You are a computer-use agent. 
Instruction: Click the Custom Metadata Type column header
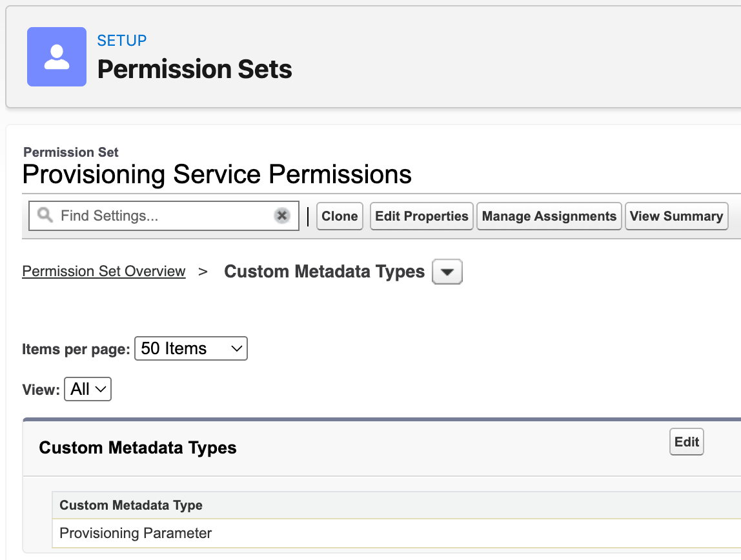click(x=131, y=505)
